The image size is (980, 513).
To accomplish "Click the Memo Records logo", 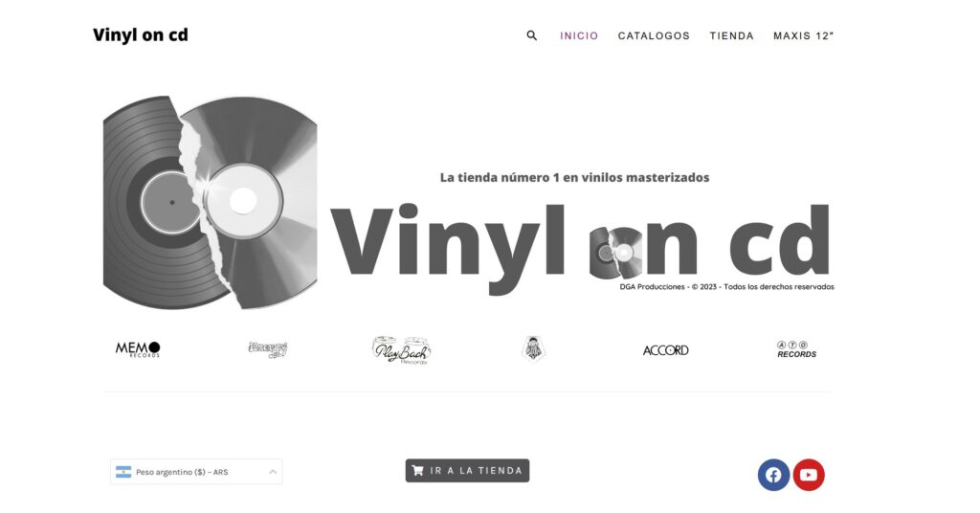I will pos(138,349).
